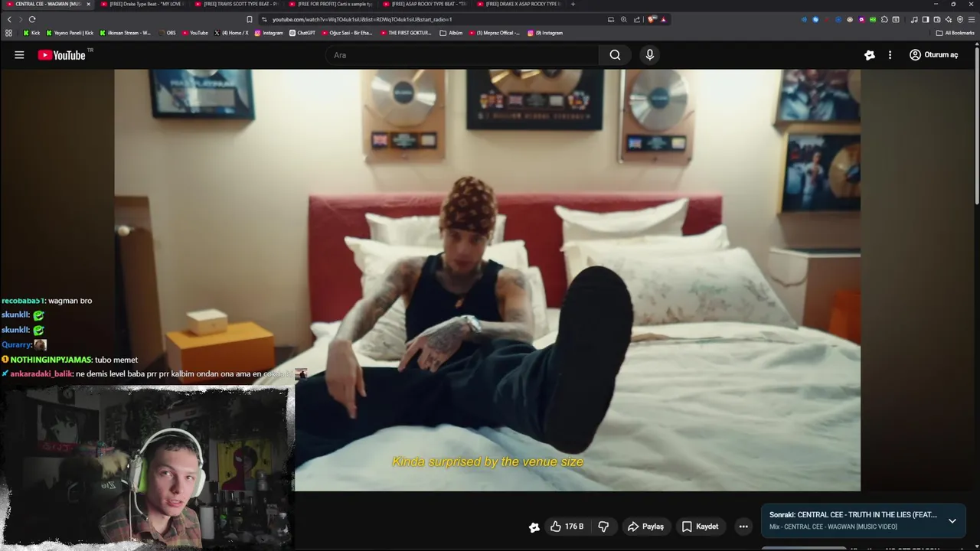The height and width of the screenshot is (551, 980).
Task: Open the YouTube guide hamburger menu
Action: point(19,55)
